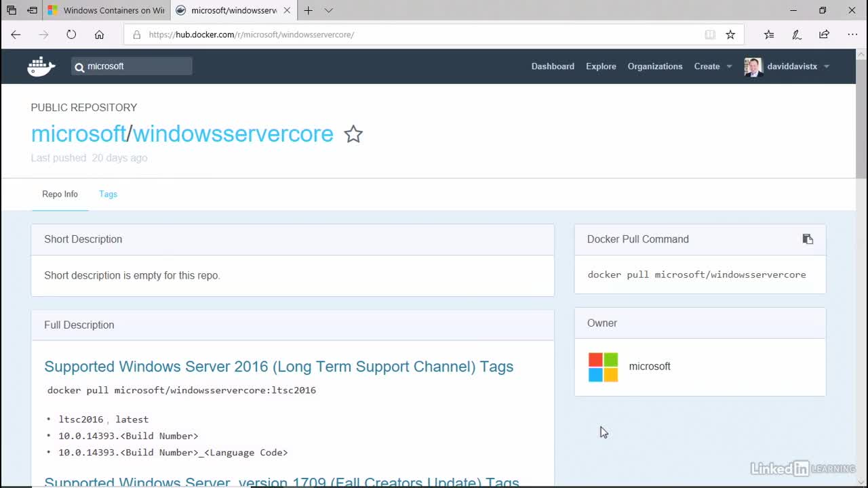
Task: Open a new browser tab
Action: point(309,10)
